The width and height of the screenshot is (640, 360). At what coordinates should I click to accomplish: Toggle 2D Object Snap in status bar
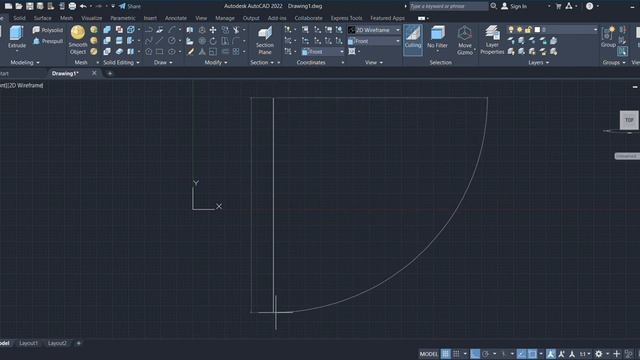point(532,354)
